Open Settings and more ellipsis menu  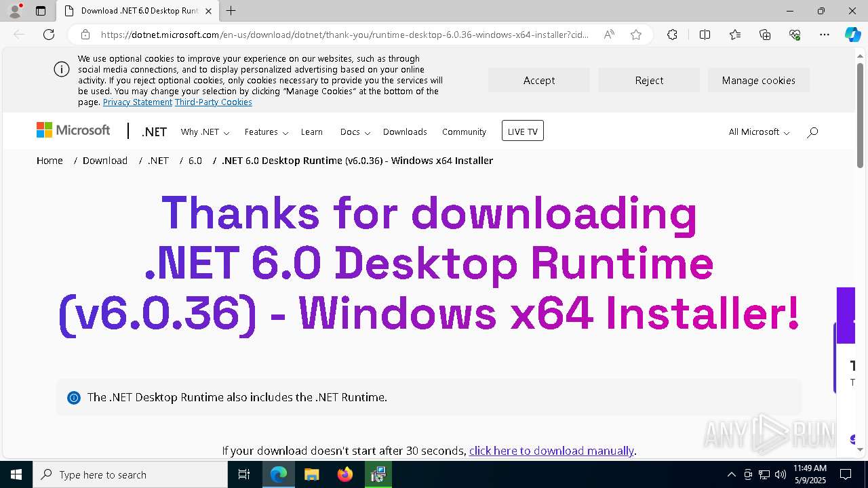(x=825, y=35)
